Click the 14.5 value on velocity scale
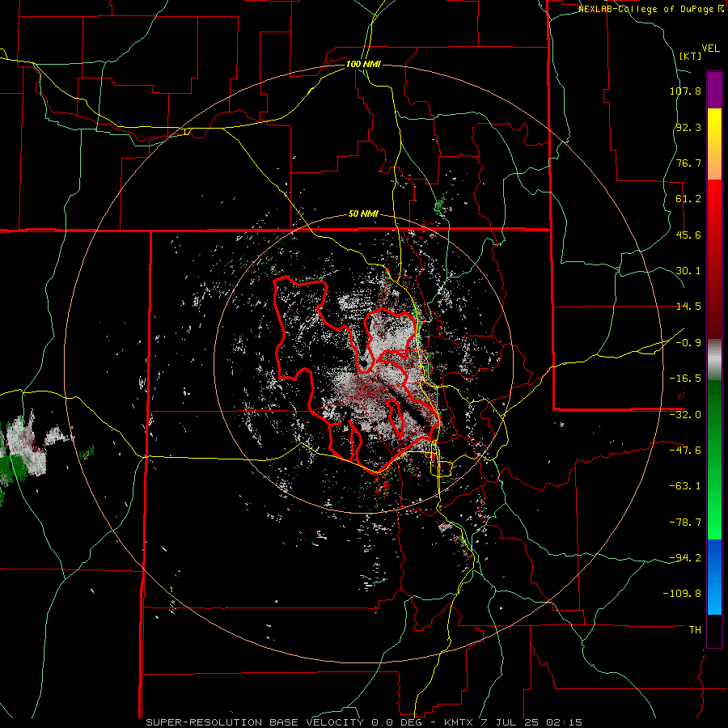 tap(688, 307)
